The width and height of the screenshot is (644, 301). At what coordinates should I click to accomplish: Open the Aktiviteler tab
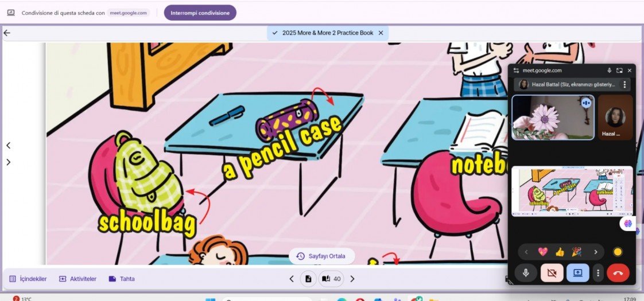coord(77,279)
